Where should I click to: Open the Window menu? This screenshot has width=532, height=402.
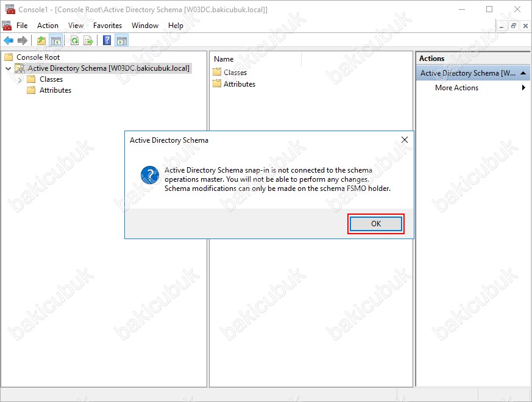(145, 26)
